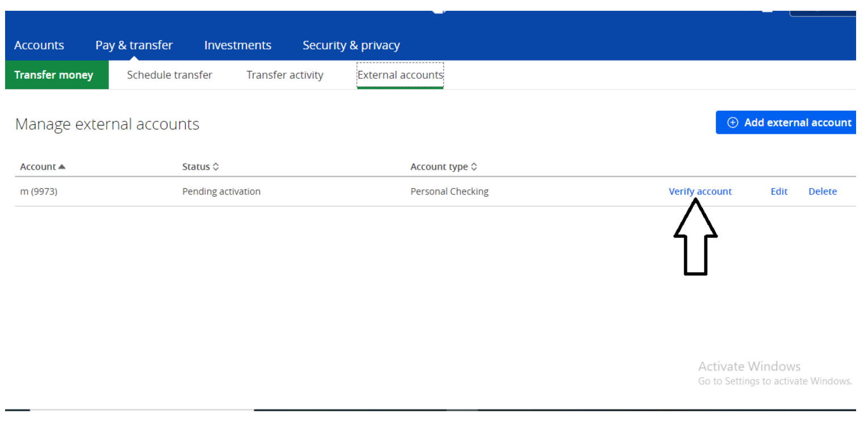The height and width of the screenshot is (435, 868).
Task: Select the Schedule transfer tab
Action: pyautogui.click(x=170, y=75)
